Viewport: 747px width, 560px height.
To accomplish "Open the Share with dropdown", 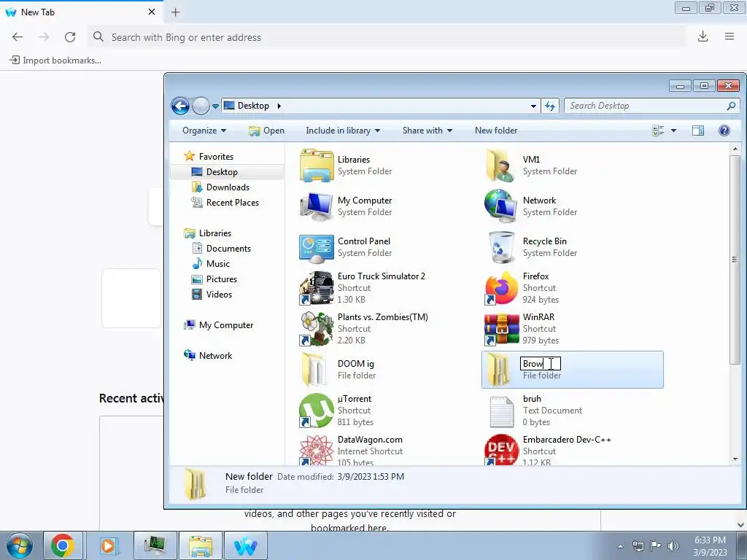I will pos(427,131).
